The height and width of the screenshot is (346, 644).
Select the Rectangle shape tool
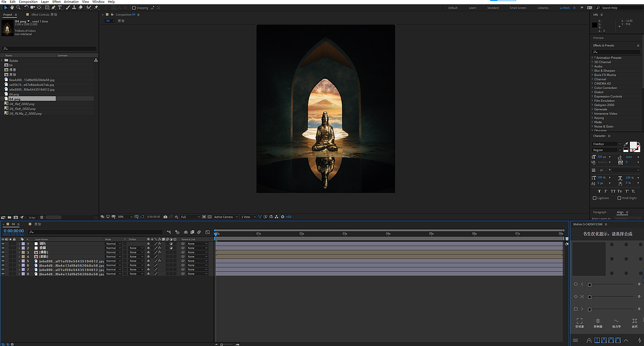pos(47,8)
